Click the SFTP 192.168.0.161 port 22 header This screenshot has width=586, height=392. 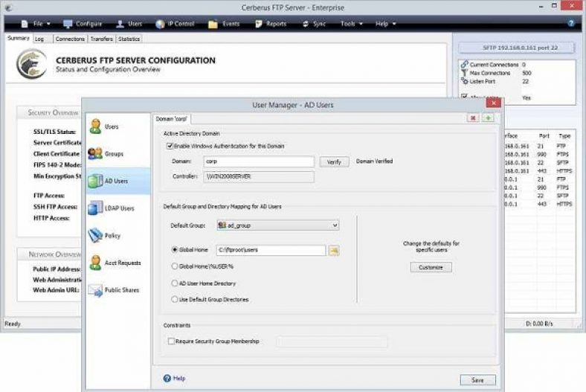point(517,48)
